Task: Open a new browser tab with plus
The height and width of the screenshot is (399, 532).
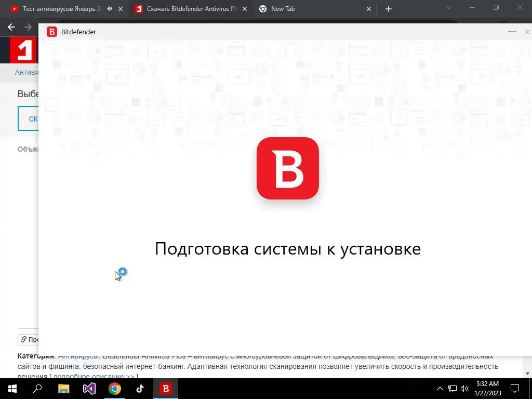Action: 389,9
